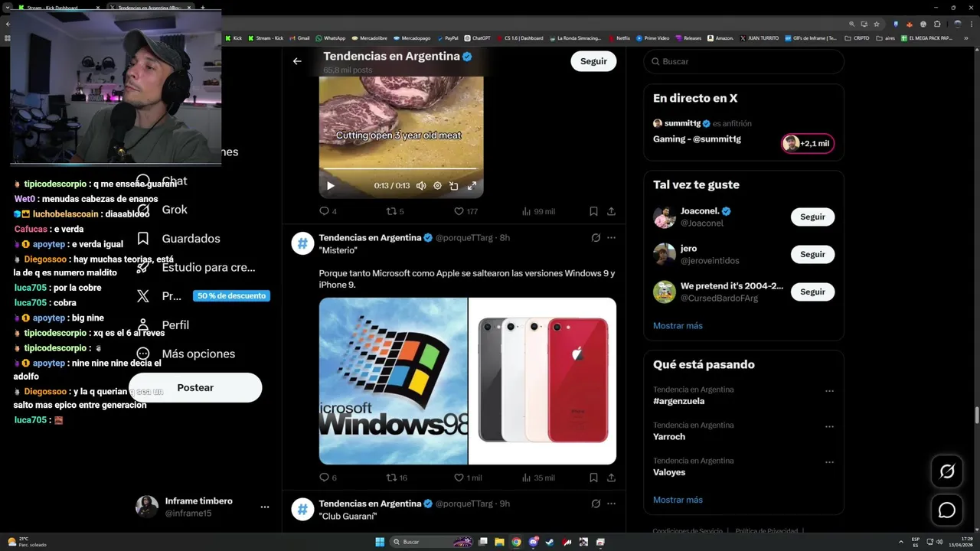Open the Netflix bookmark
Image resolution: width=980 pixels, height=551 pixels.
coord(619,37)
